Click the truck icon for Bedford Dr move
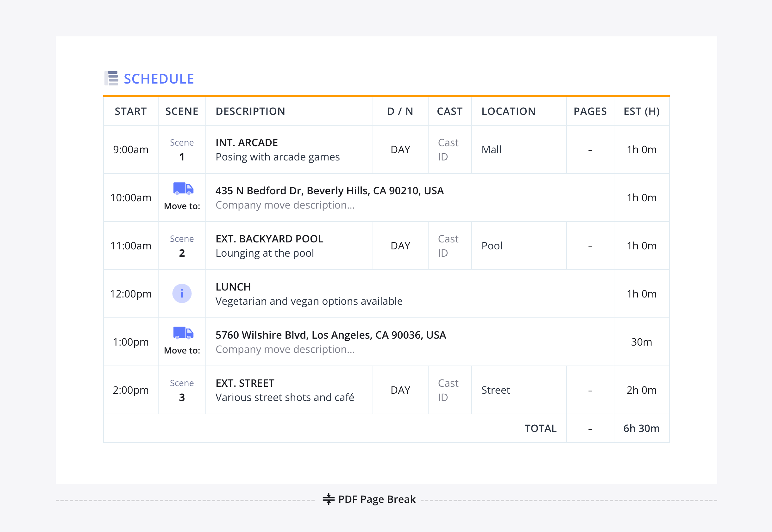This screenshot has width=772, height=532. [x=183, y=189]
